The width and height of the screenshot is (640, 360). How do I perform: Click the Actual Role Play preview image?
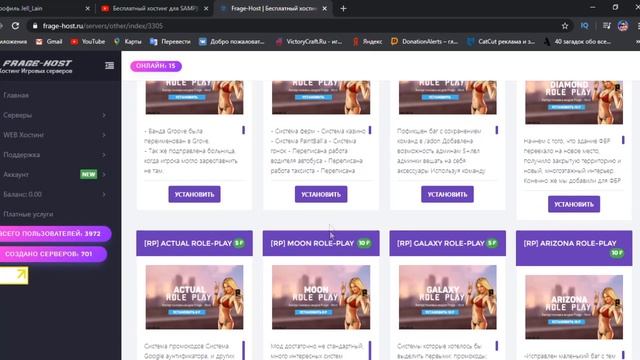coord(194,297)
